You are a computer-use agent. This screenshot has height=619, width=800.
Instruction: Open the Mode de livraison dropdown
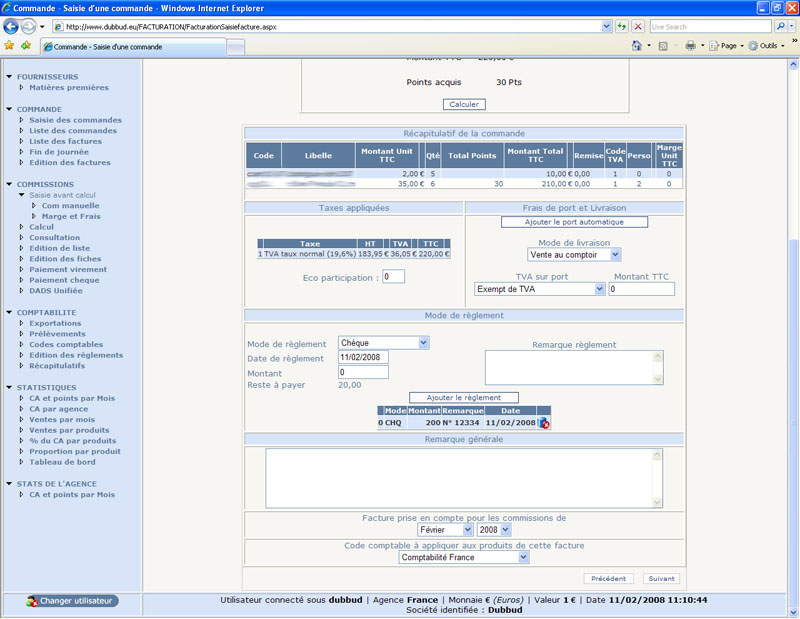click(x=615, y=255)
